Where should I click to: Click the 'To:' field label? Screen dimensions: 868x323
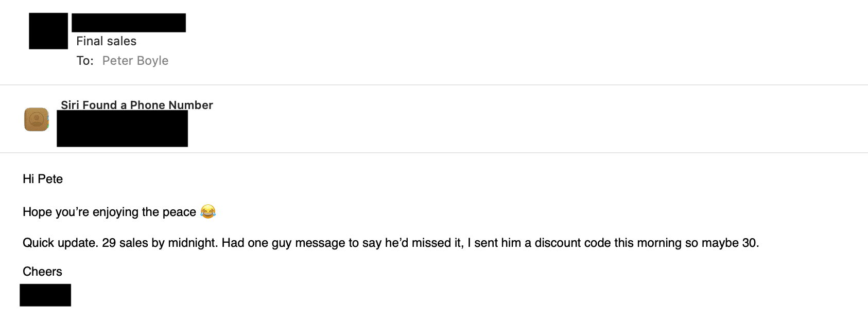[x=85, y=61]
